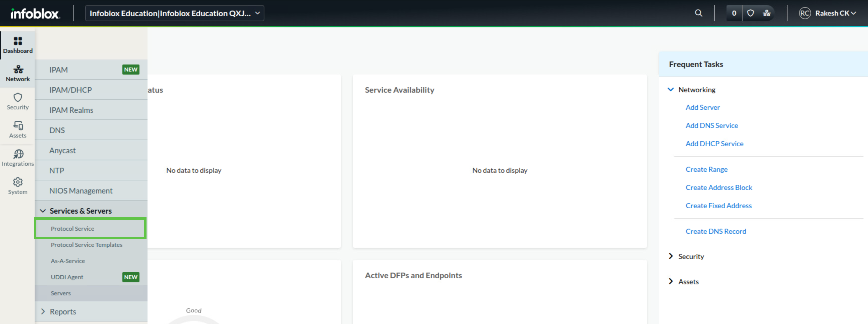Viewport: 868px width, 324px height.
Task: Click the Create Address Block link
Action: [719, 187]
